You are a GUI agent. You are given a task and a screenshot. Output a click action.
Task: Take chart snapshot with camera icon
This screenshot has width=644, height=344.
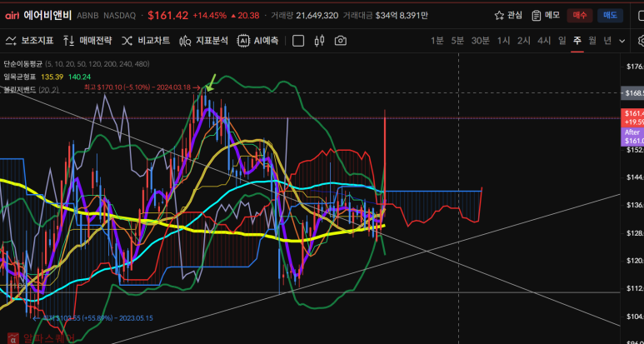click(x=341, y=41)
